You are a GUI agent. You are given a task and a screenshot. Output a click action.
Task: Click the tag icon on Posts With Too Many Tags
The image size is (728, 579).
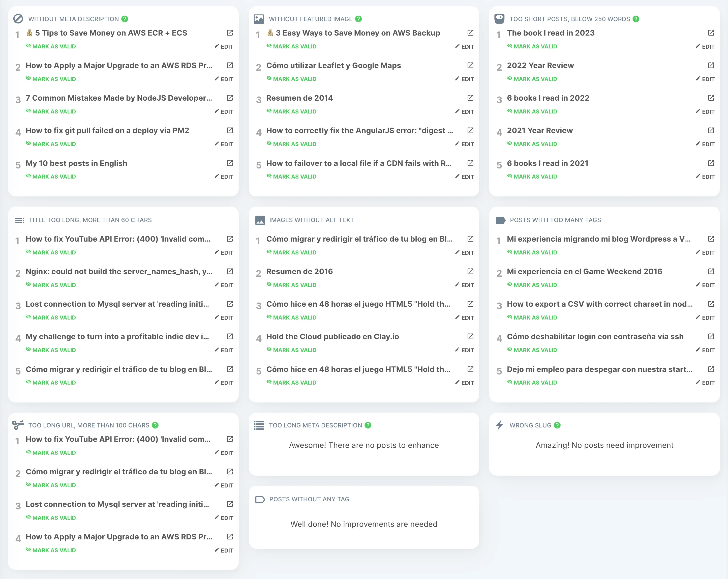(x=500, y=220)
